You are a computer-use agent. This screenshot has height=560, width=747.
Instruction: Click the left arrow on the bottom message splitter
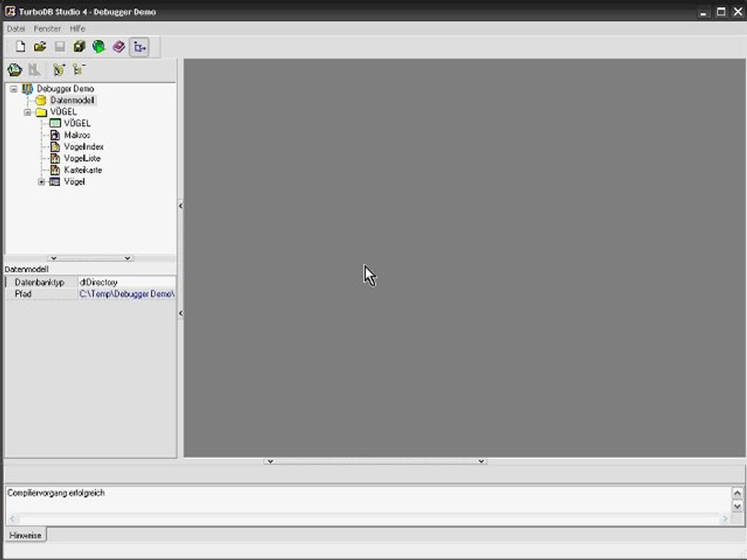pos(270,461)
